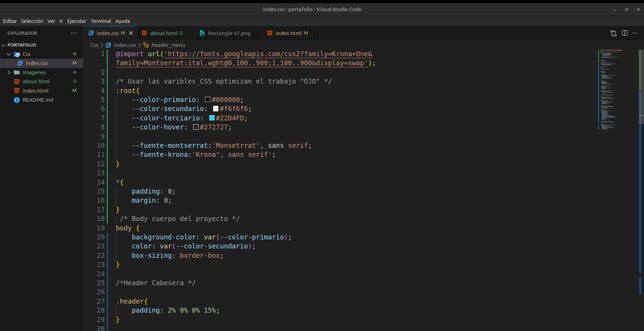Image resolution: width=644 pixels, height=331 pixels.
Task: Open editor more actions ellipsis
Action: coord(635,33)
